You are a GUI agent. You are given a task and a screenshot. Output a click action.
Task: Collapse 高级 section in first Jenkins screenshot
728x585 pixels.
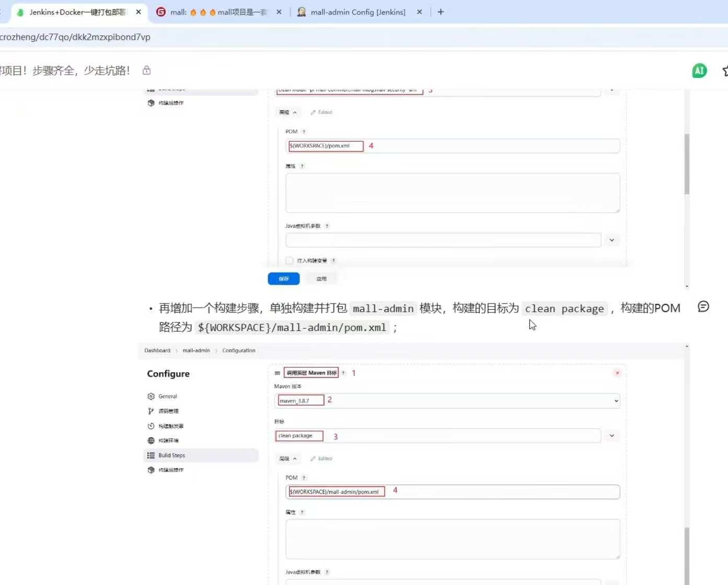coord(288,112)
